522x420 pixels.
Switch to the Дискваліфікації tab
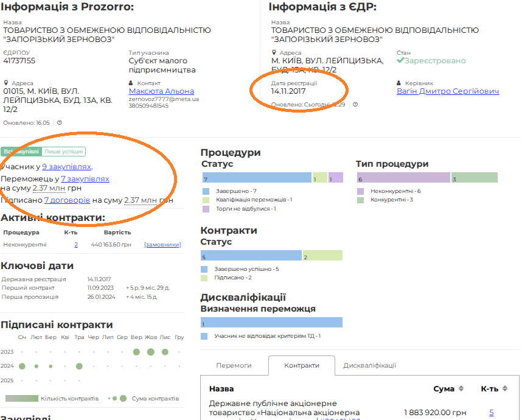coord(369,365)
